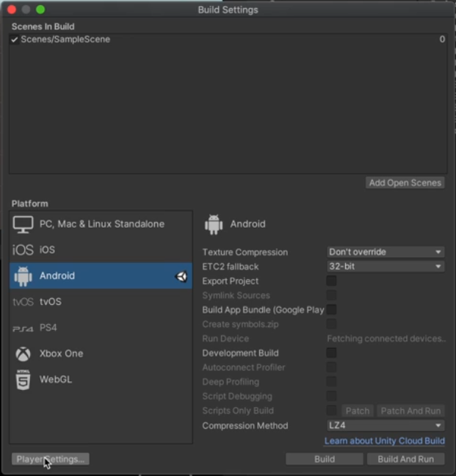Open Player Settings...

pos(51,459)
